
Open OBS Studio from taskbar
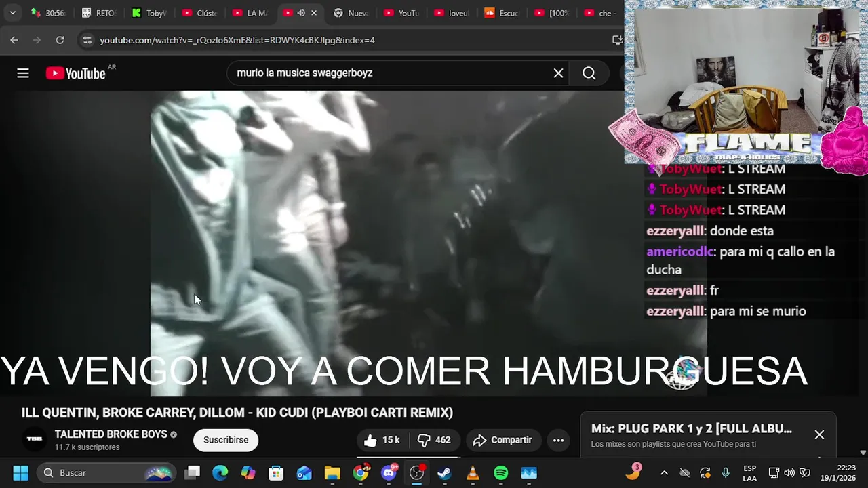(417, 472)
